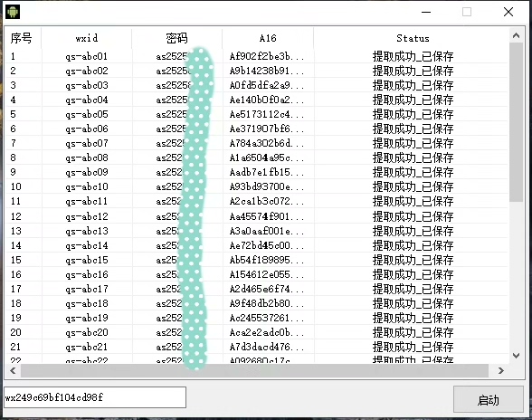Click A16 value A9b14238b91...
Screen dimensions: 532x420
267,71
